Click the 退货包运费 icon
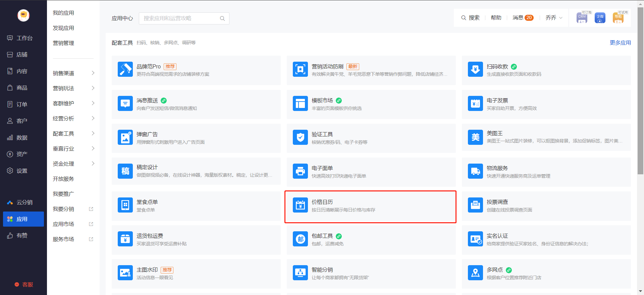Viewport: 644px width, 295px height. 125,239
